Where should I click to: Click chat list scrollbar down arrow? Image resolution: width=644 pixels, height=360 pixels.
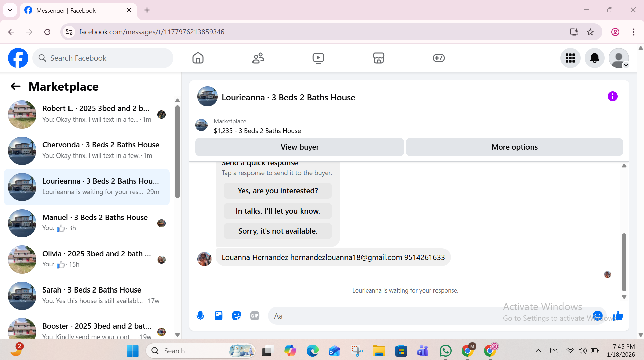click(177, 335)
